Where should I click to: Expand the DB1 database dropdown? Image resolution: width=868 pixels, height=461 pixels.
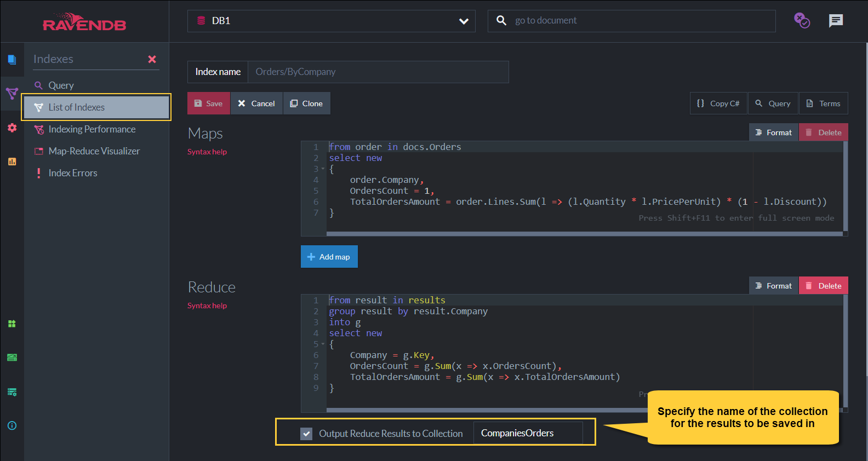point(332,21)
